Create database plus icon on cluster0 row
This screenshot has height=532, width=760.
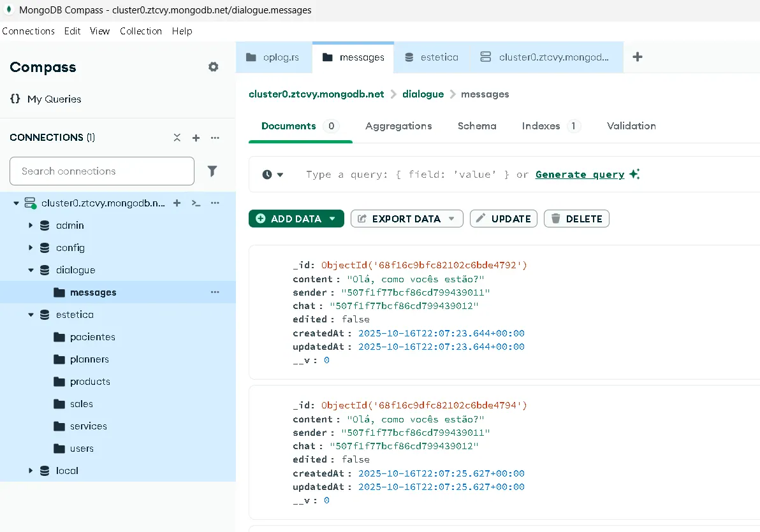pos(177,203)
